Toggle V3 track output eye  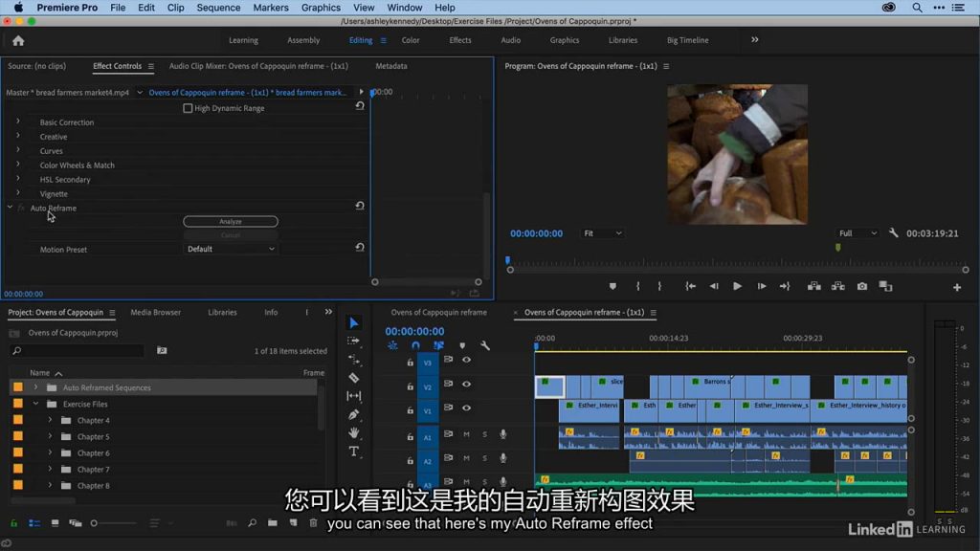click(x=466, y=360)
